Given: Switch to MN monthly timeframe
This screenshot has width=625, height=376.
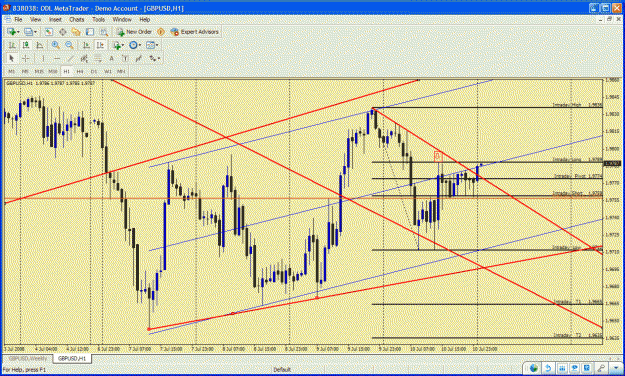Looking at the screenshot, I should (121, 71).
